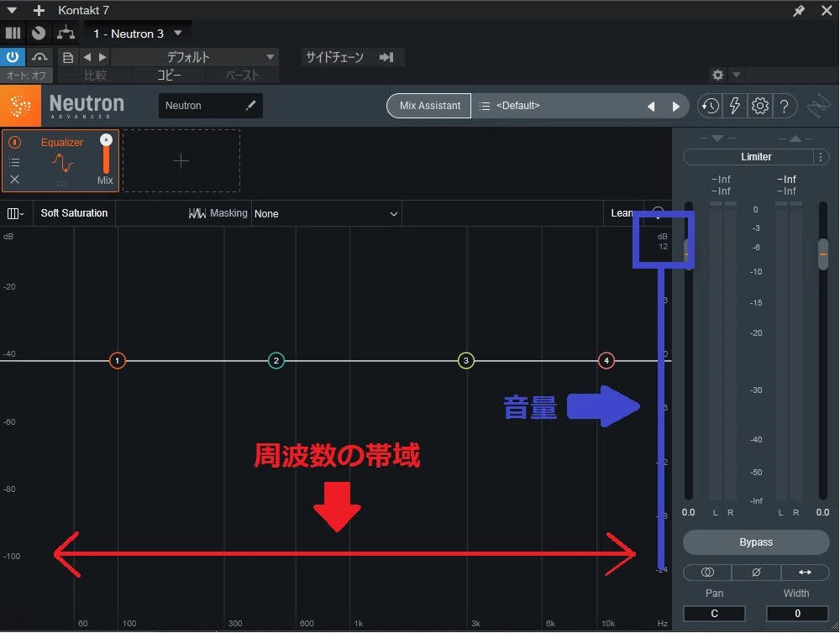
Task: Edit the Neutron instance name pencil icon
Action: [x=250, y=106]
